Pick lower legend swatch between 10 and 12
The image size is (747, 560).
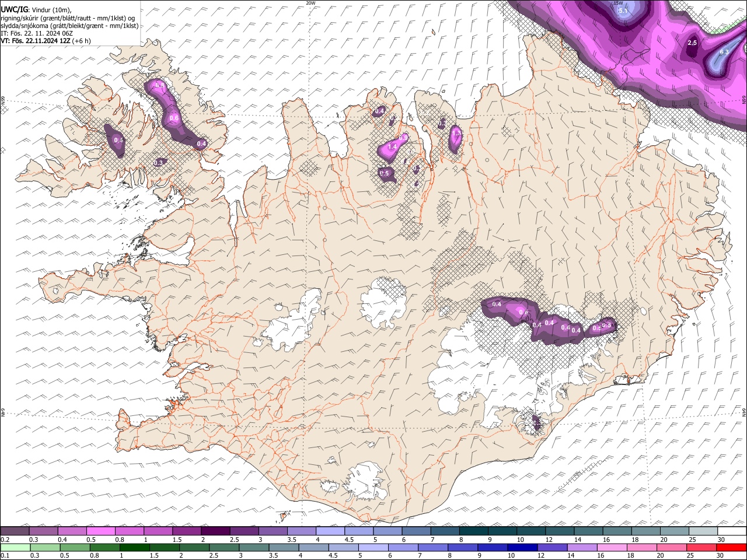tap(522, 547)
